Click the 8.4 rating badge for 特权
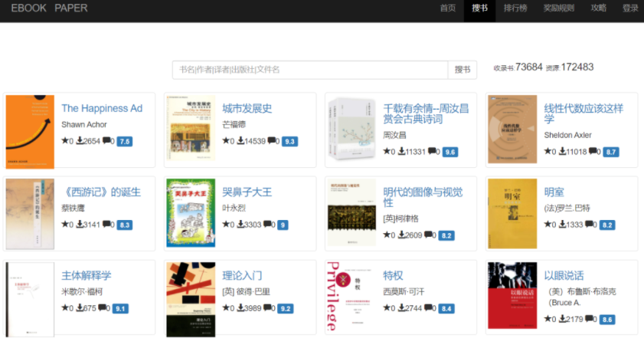Screen dimensions: 644x348 446,308
